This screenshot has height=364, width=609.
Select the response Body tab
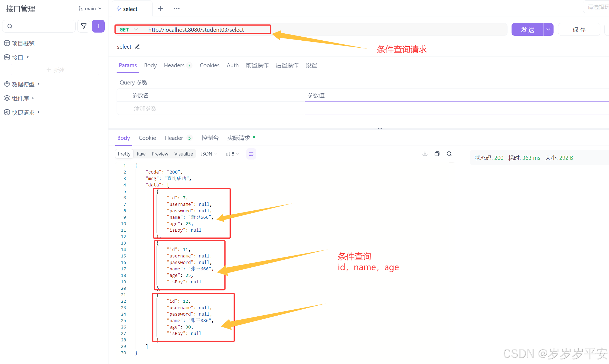[x=124, y=138]
